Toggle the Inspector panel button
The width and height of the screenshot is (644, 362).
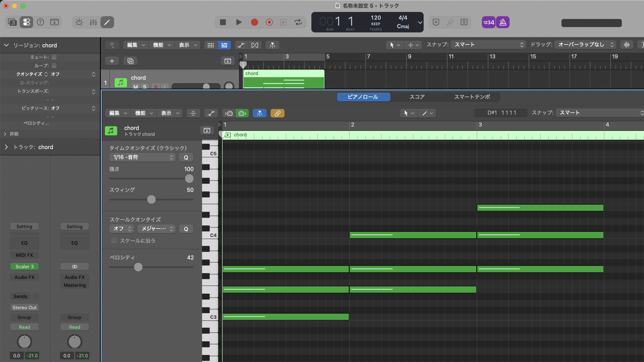pos(26,22)
